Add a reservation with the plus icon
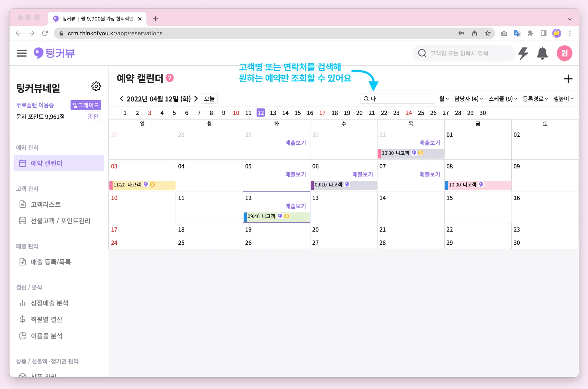 (568, 79)
